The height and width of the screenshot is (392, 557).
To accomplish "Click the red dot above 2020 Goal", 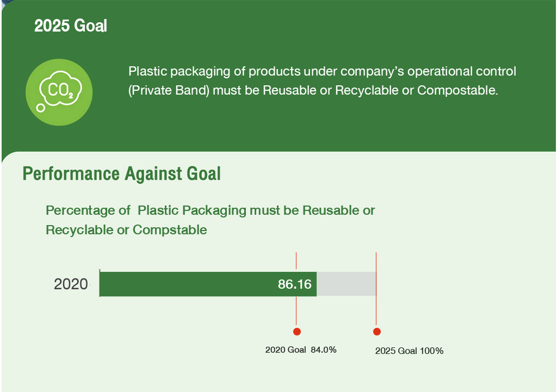I will tap(297, 332).
